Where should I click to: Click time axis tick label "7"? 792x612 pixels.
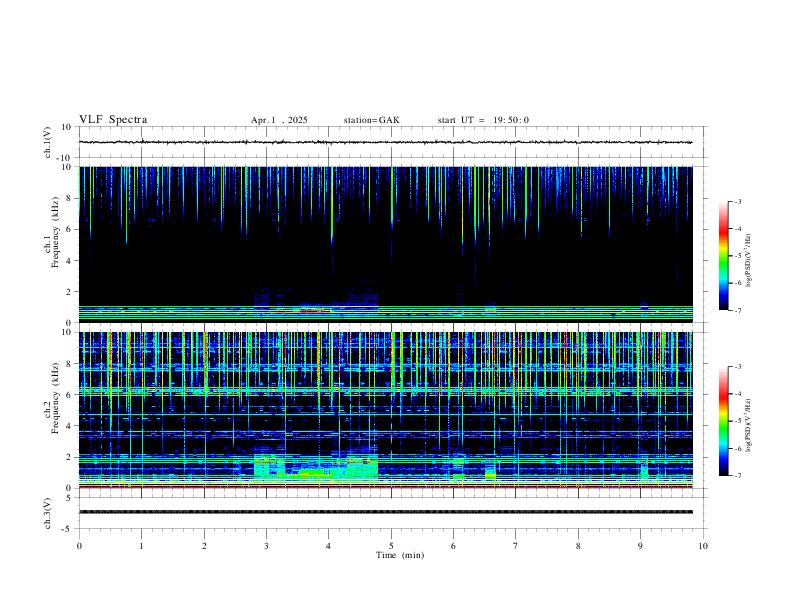(516, 546)
